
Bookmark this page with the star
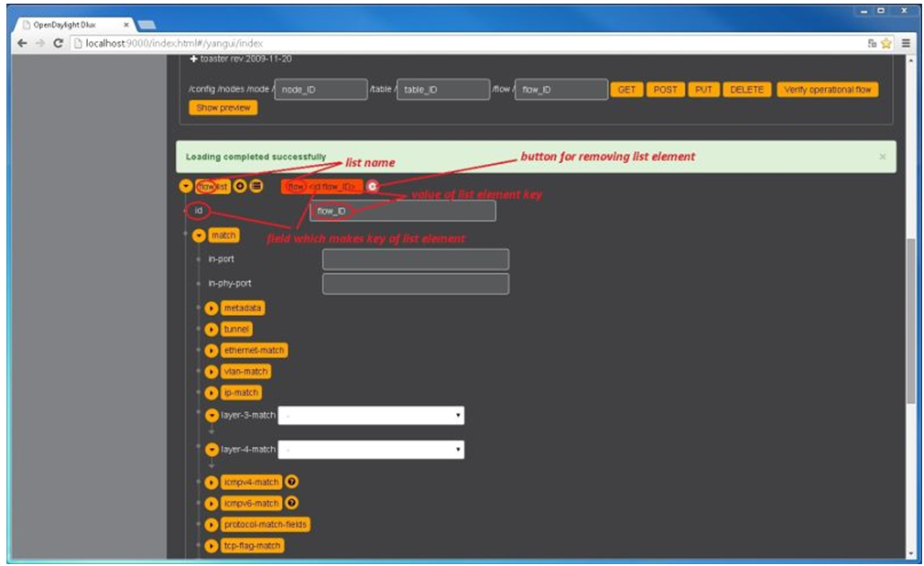pos(886,43)
